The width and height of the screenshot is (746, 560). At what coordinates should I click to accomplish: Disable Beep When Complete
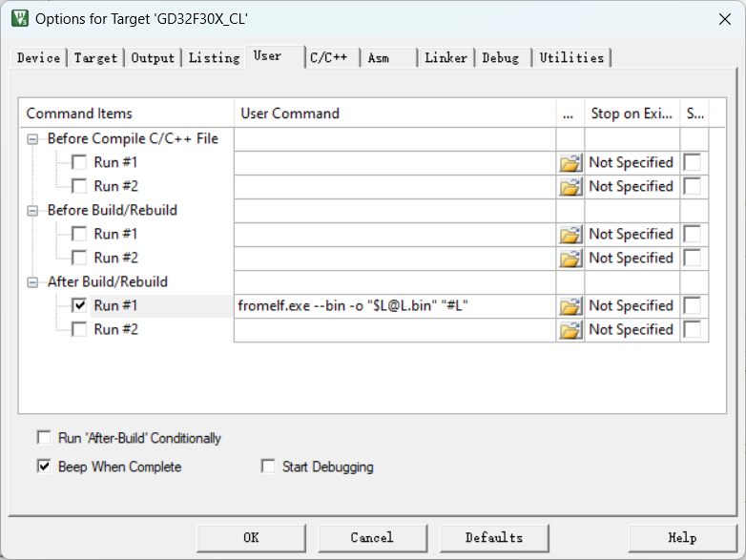44,467
